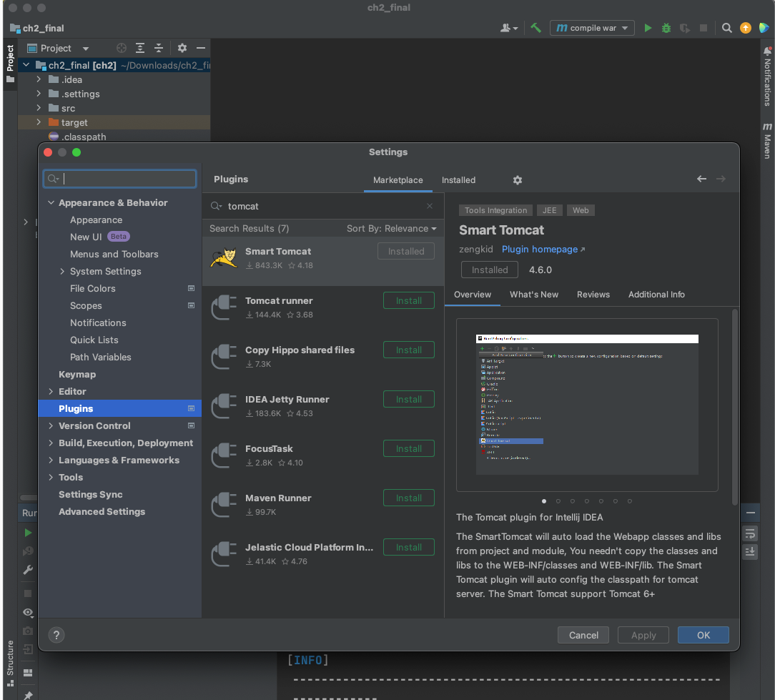Expand the Editor settings group
Image resolution: width=775 pixels, height=700 pixels.
point(51,392)
